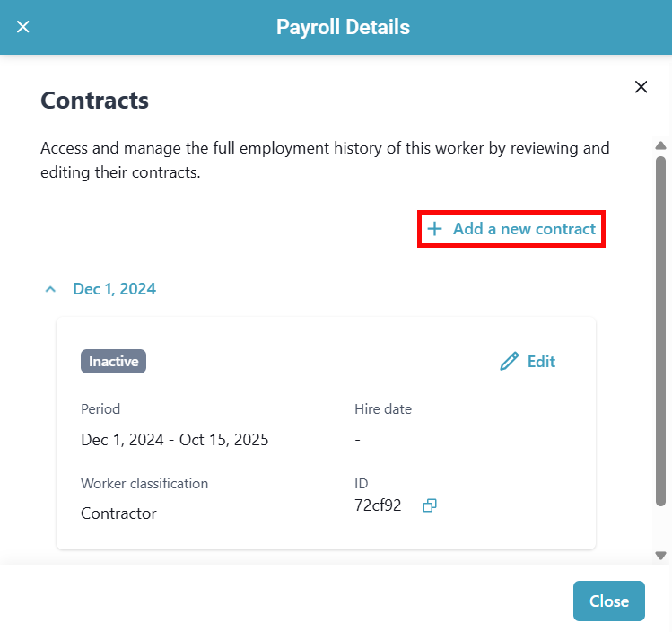Click the pencil Edit icon on the contract
This screenshot has height=632, width=672.
tap(510, 362)
